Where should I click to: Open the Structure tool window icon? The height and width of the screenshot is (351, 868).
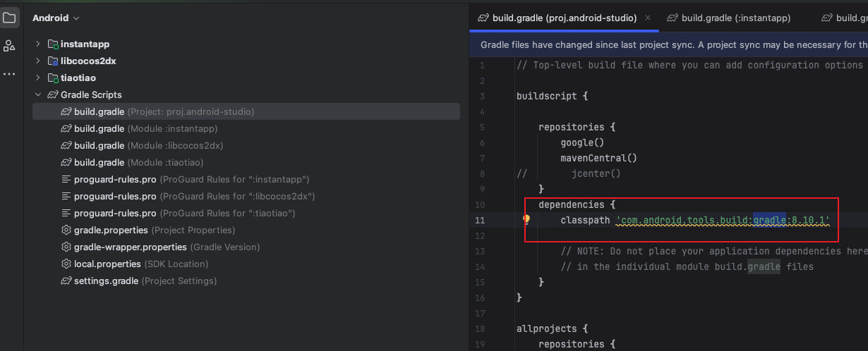pyautogui.click(x=9, y=47)
